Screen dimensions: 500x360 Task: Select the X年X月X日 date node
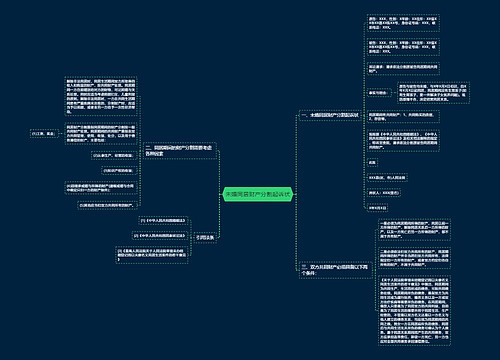377,208
